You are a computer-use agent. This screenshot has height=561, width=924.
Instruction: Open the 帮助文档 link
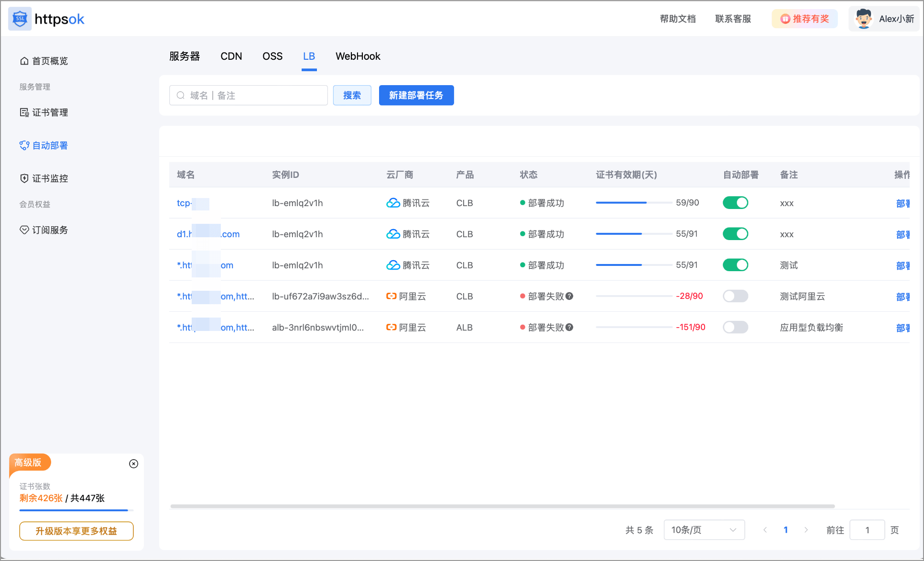[678, 19]
